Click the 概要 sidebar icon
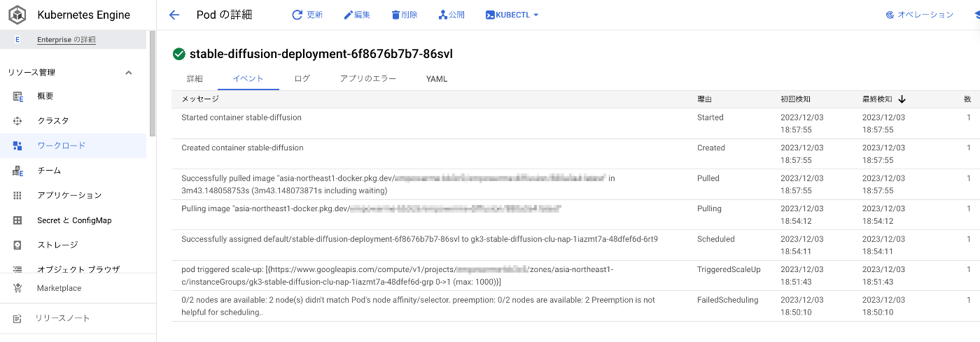980x342 pixels. click(x=18, y=97)
